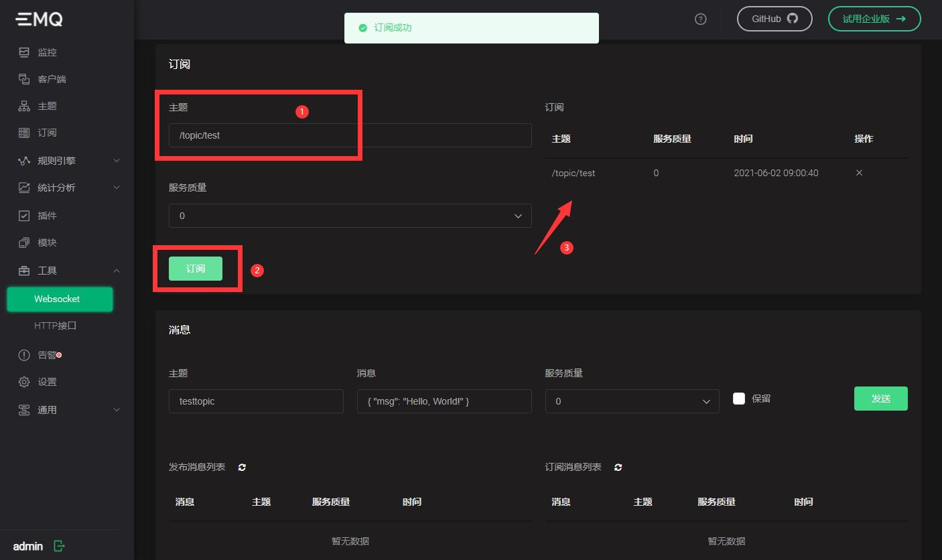Viewport: 942px width, 560px height.
Task: Select the Websocket menu item
Action: click(x=60, y=299)
